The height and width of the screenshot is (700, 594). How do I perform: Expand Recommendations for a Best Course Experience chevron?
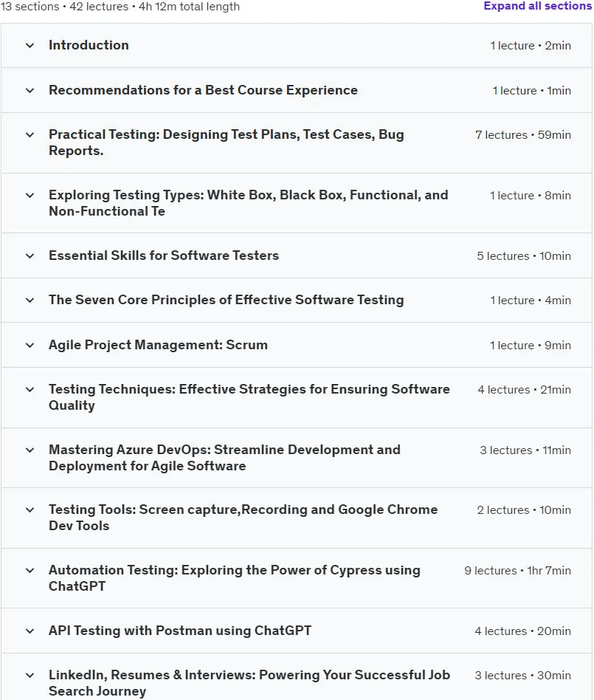click(30, 91)
